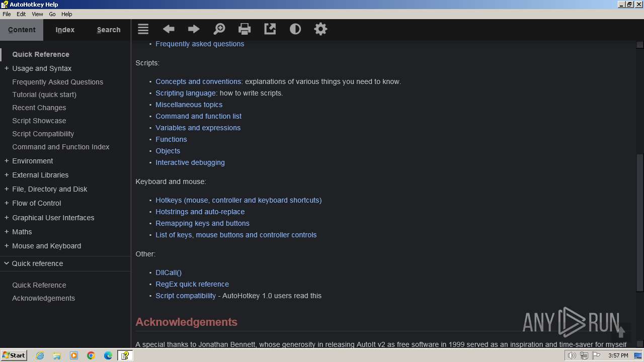Open the Scripting language link

[186, 93]
